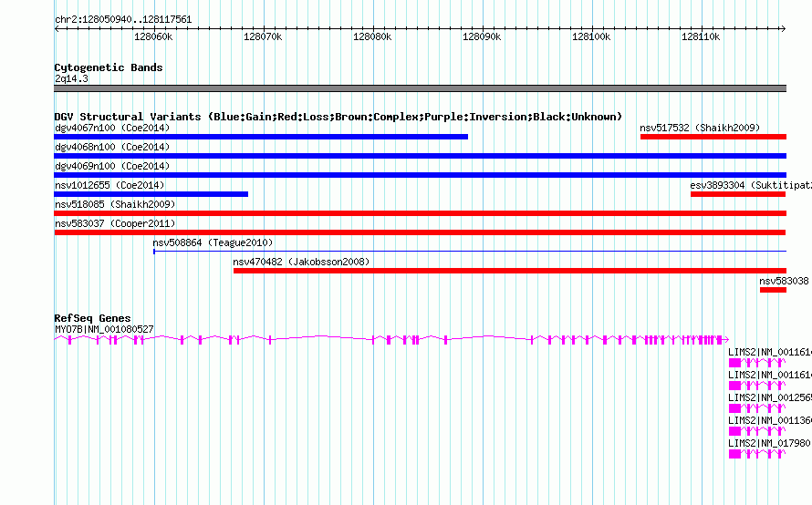Click the RefSeq Genes track title
The height and width of the screenshot is (505, 812).
tap(93, 318)
